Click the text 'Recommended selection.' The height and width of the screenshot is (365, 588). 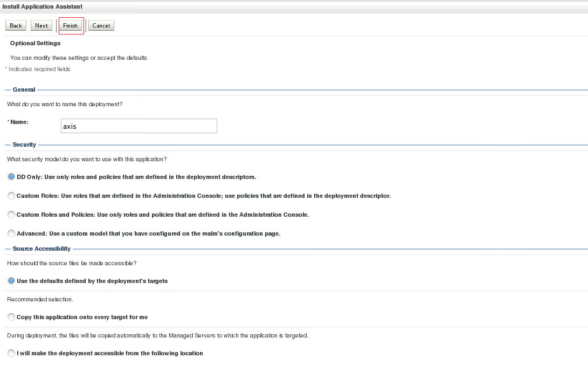[40, 299]
